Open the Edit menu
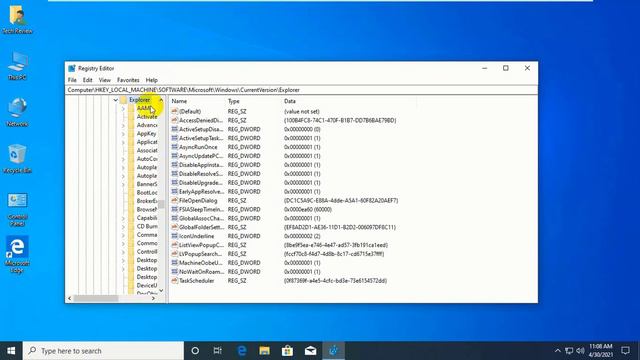This screenshot has height=360, width=640. (87, 80)
